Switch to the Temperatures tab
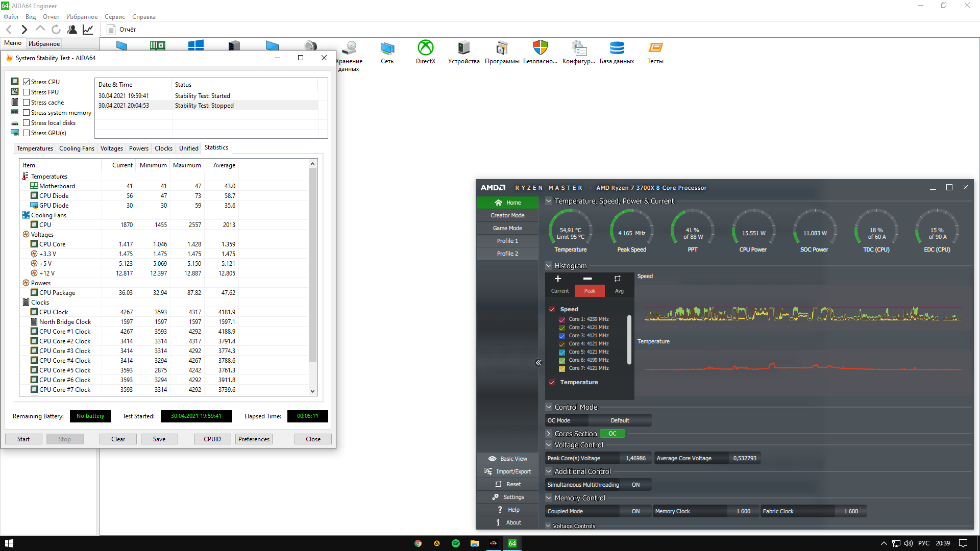This screenshot has width=980, height=551. [35, 148]
